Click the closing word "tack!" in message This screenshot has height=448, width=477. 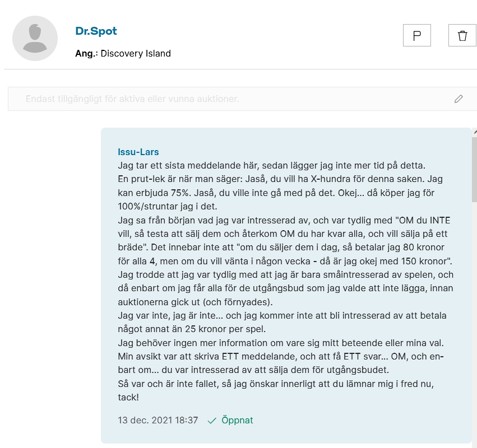click(128, 397)
